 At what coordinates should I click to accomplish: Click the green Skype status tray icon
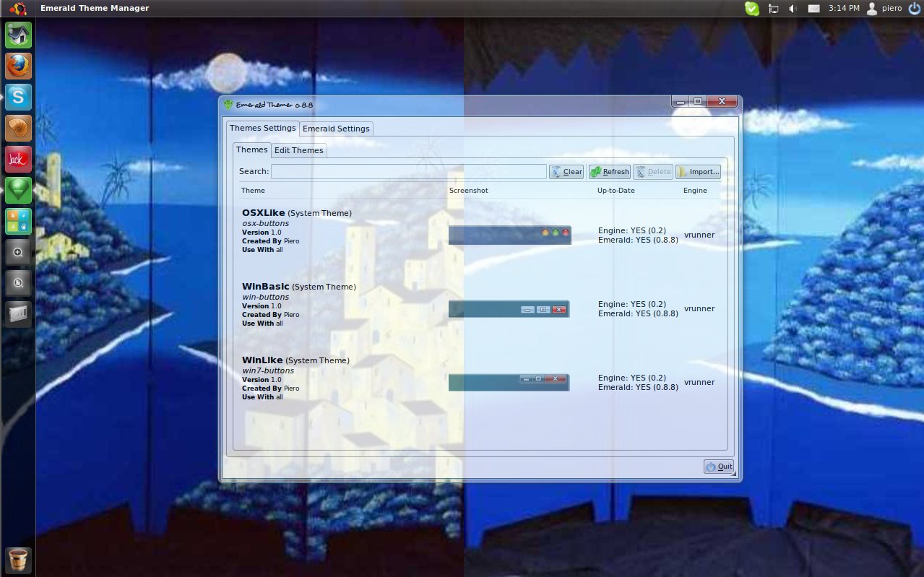click(752, 9)
